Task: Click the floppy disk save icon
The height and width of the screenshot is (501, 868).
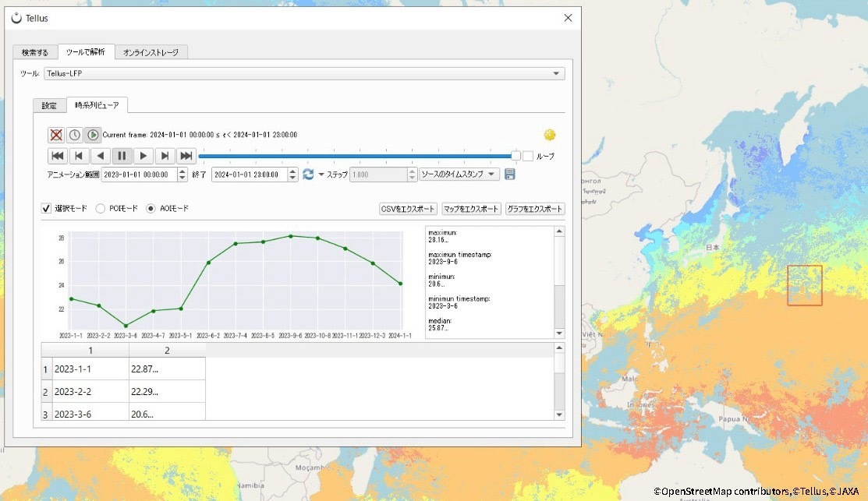Action: click(x=510, y=175)
